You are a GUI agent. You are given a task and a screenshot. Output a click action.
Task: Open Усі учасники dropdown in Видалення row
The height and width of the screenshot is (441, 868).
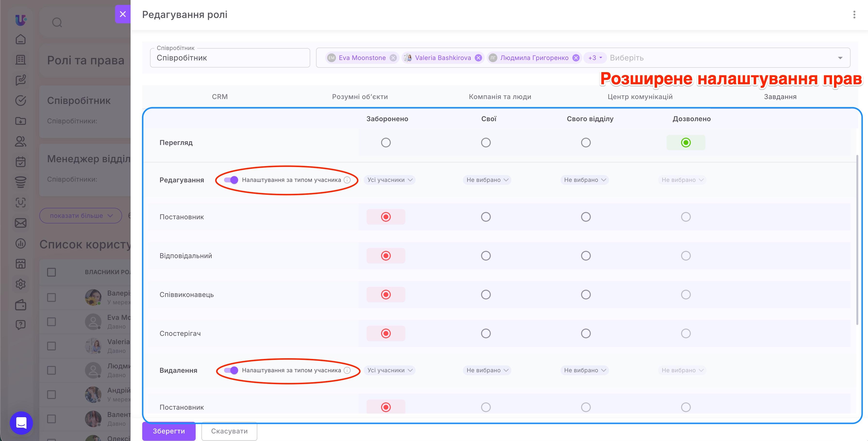tap(390, 370)
